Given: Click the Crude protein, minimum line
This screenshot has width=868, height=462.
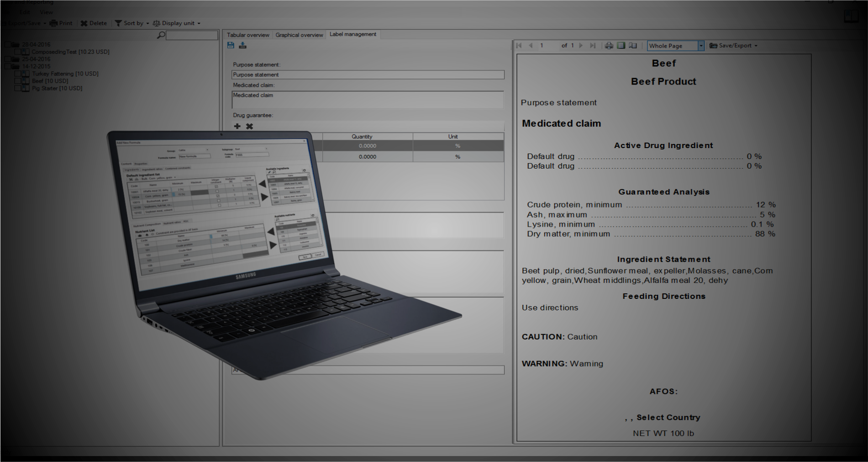Looking at the screenshot, I should [651, 205].
